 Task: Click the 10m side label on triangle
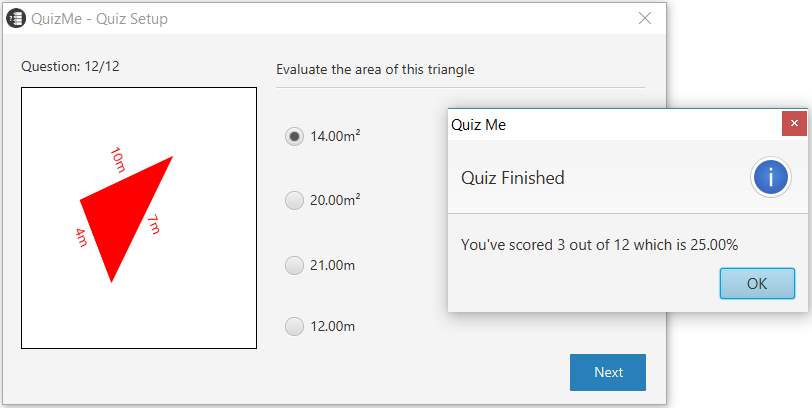[x=117, y=160]
